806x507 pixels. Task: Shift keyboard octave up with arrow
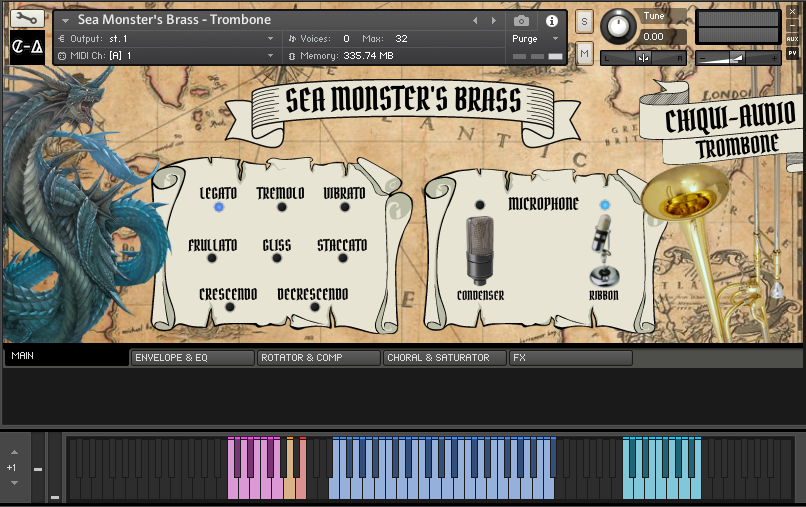click(x=14, y=452)
